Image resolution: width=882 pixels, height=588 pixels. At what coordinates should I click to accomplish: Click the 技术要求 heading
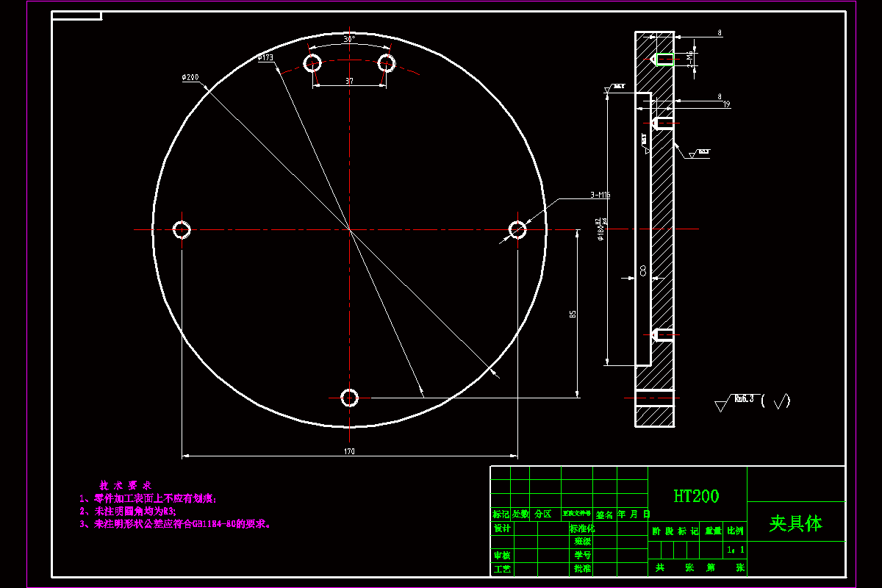tap(125, 486)
